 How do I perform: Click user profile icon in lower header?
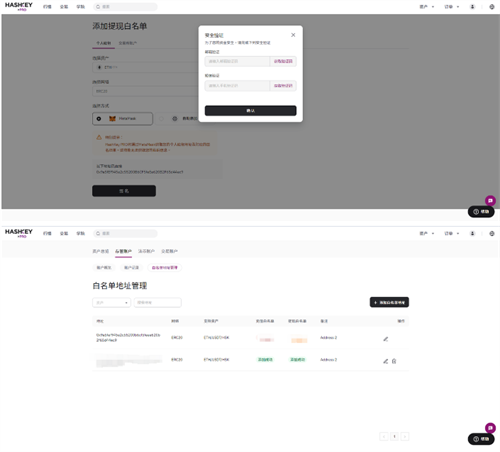[x=472, y=233]
